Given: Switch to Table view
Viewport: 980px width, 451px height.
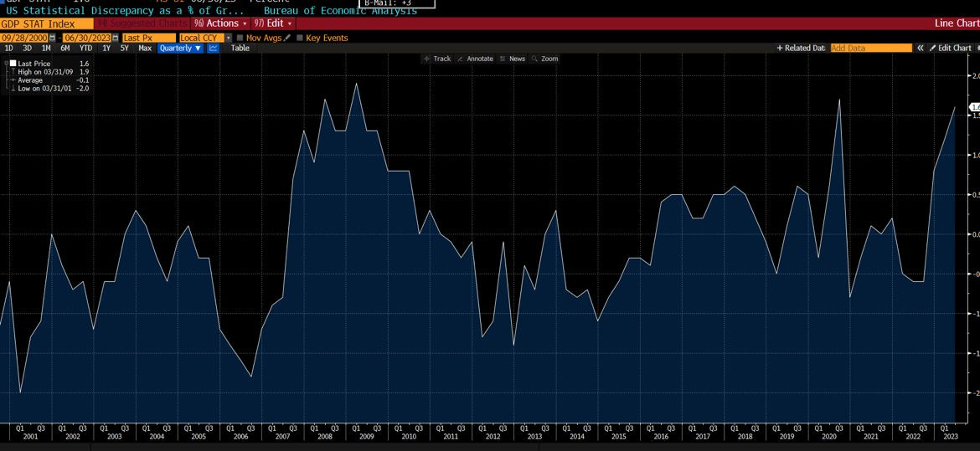Looking at the screenshot, I should 240,48.
